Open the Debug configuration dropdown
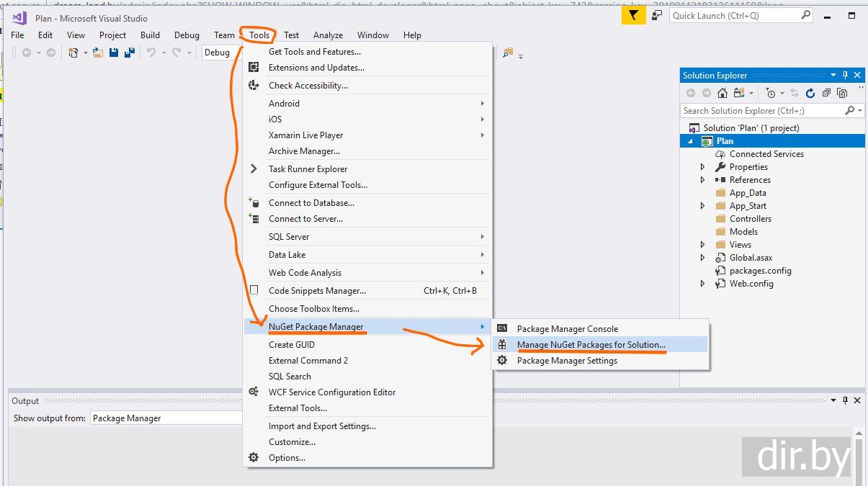 click(221, 52)
